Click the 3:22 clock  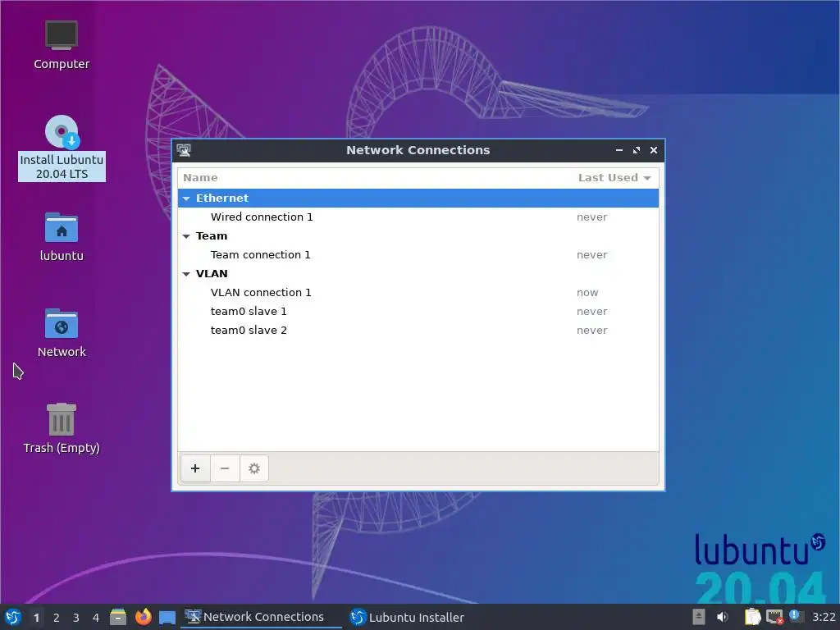(x=824, y=617)
